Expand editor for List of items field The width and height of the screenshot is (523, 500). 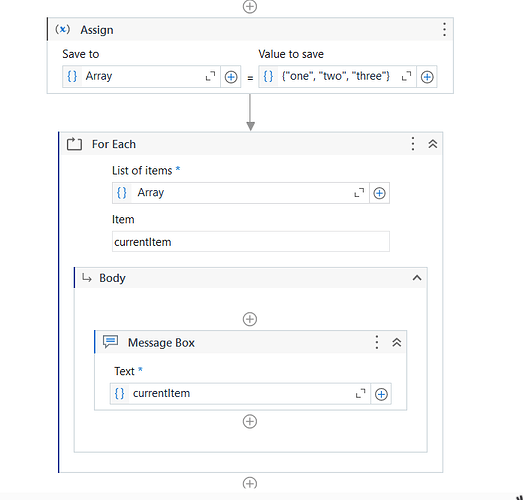pyautogui.click(x=359, y=193)
